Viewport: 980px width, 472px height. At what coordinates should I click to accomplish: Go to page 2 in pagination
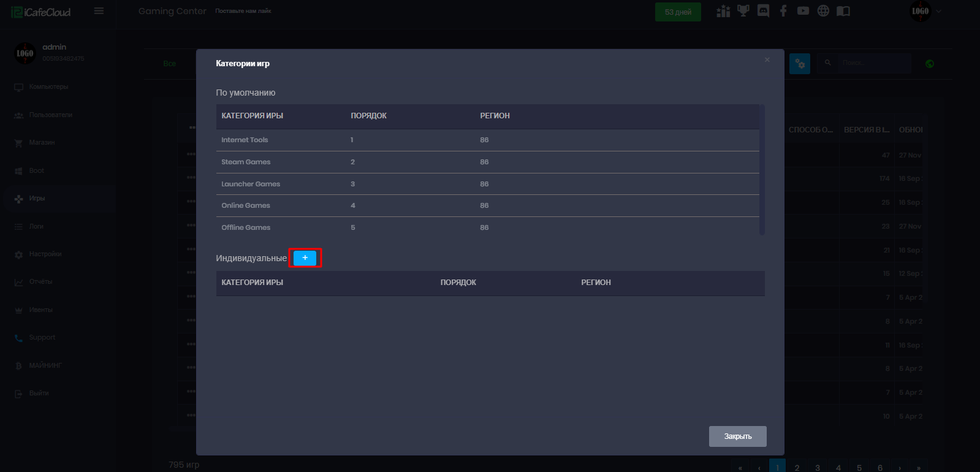(797, 467)
